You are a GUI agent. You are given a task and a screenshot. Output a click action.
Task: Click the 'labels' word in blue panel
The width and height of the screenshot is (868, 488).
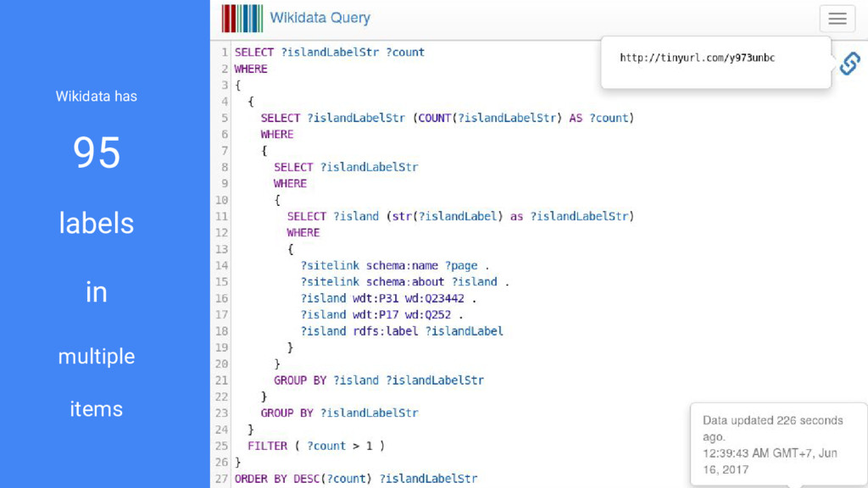[x=97, y=224]
